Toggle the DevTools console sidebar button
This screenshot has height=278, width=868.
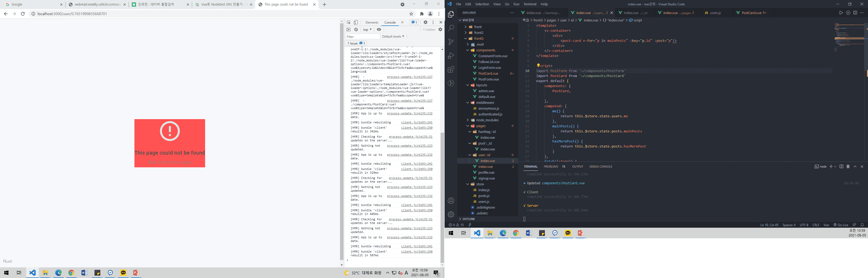coord(349,30)
